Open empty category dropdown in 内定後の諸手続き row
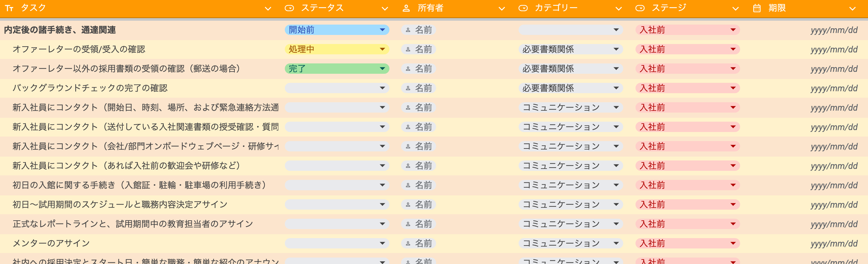Screen dimensions: 868x264 570,30
